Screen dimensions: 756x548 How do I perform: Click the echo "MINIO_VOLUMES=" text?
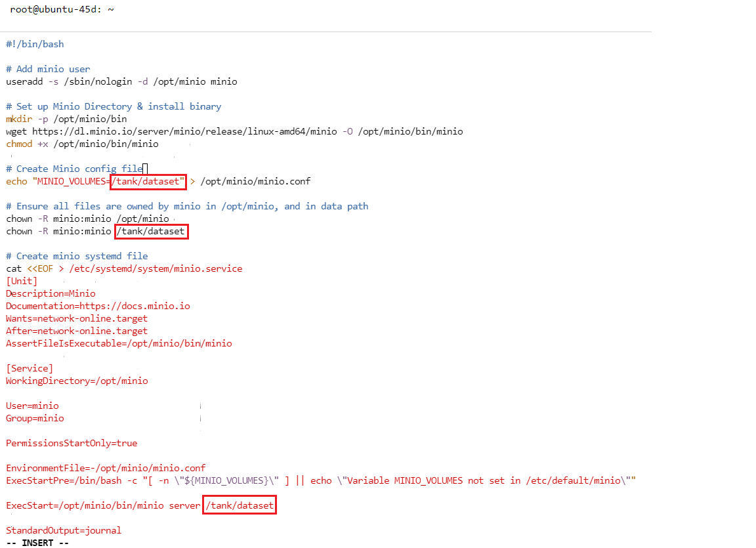tap(58, 181)
